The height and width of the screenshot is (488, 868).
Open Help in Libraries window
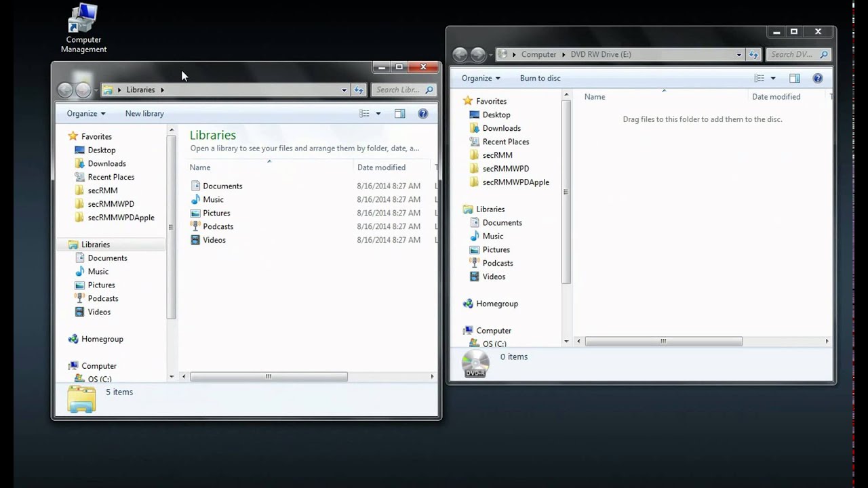point(423,114)
